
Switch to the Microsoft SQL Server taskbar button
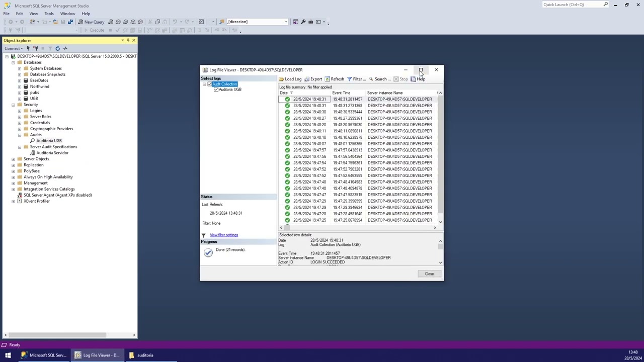[44, 355]
